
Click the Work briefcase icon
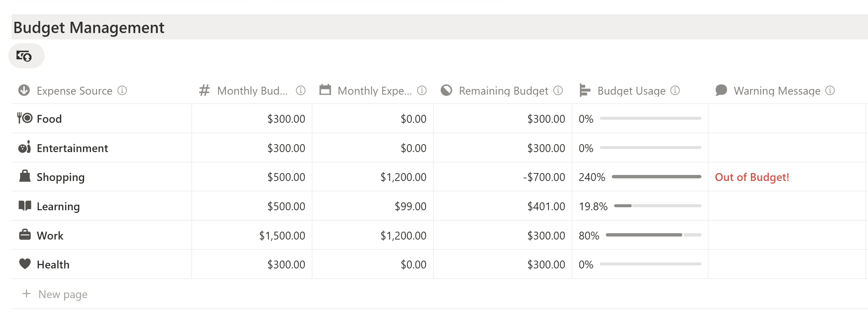[25, 235]
